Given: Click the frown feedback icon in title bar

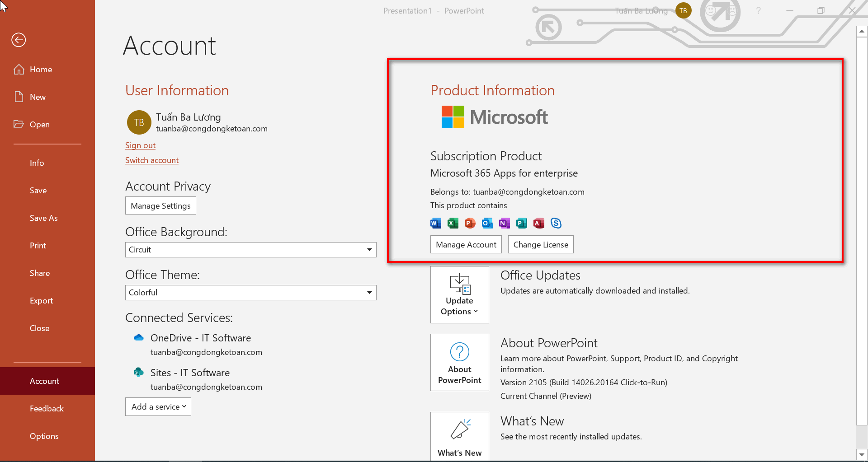Looking at the screenshot, I should pos(732,10).
